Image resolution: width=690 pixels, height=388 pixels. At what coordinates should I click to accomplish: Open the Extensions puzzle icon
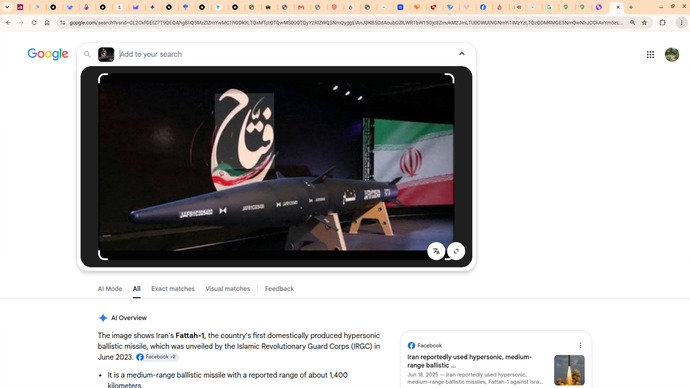click(662, 22)
